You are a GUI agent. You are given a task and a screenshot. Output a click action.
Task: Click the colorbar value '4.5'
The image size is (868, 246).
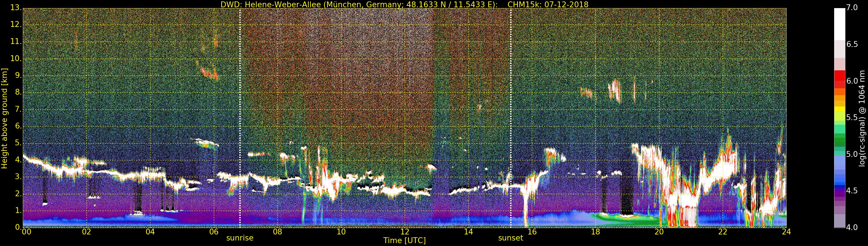852,191
